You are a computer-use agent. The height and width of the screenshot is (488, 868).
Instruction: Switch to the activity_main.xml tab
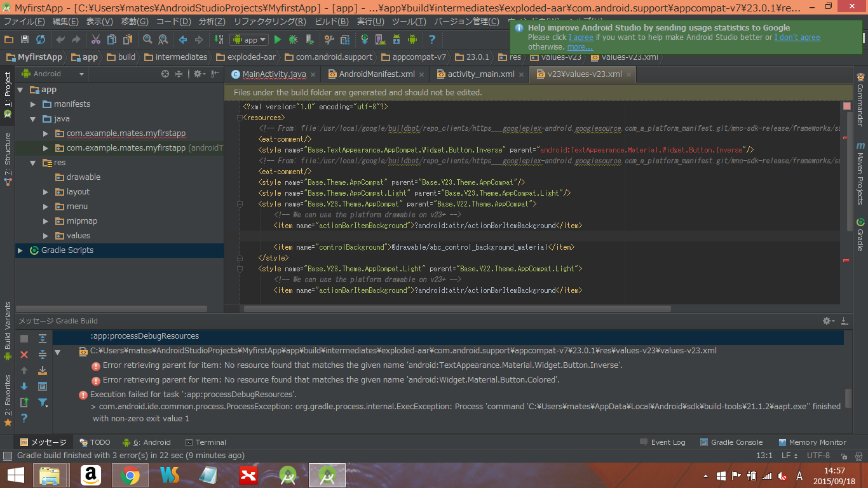click(480, 74)
